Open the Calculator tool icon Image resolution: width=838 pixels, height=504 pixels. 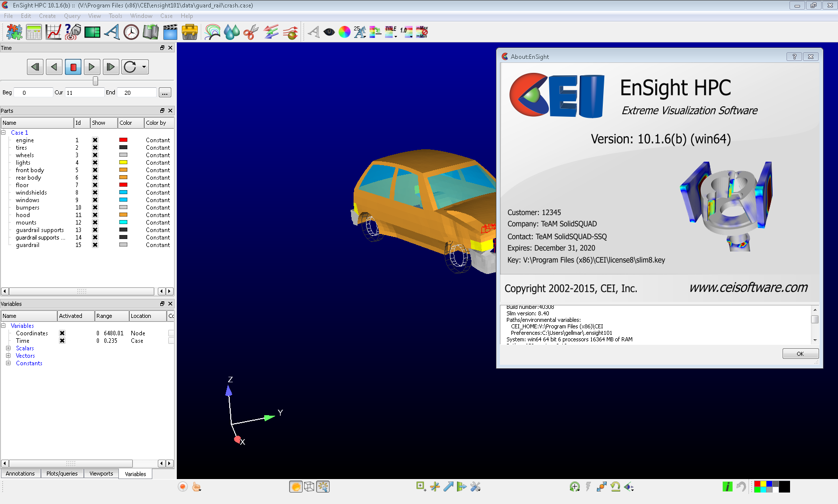pyautogui.click(x=34, y=32)
